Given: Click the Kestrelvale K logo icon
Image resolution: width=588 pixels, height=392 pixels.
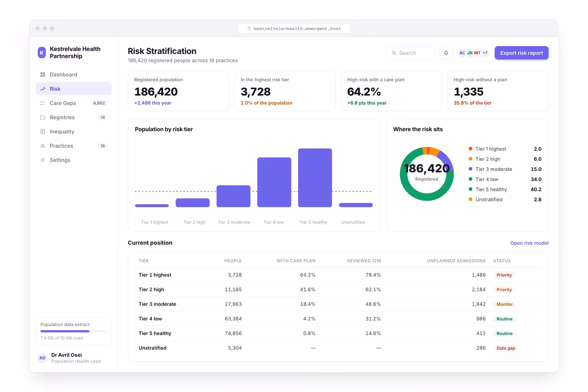Looking at the screenshot, I should [x=42, y=52].
